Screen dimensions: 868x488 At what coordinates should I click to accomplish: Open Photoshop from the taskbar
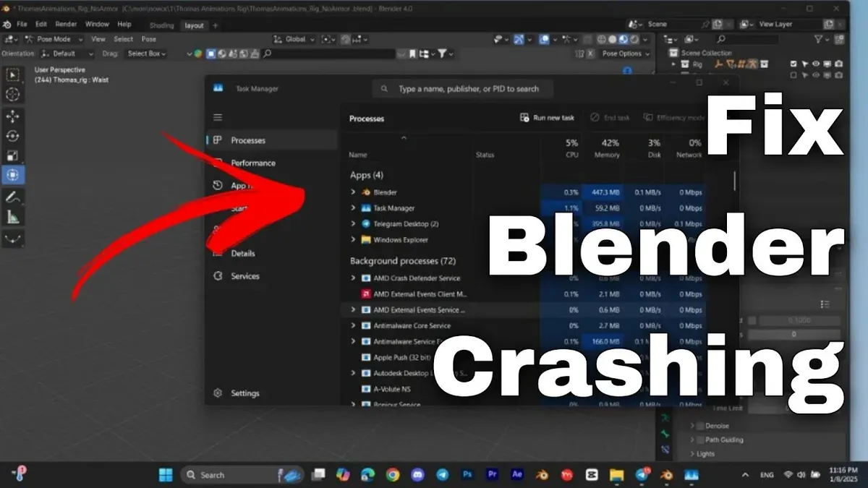[468, 475]
